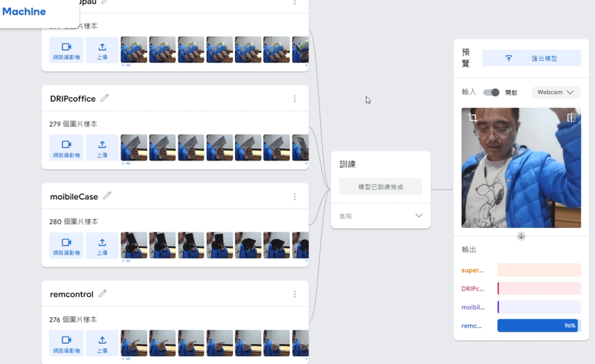This screenshot has height=364, width=595.
Task: Click the upload button in remcontrol class
Action: point(102,343)
